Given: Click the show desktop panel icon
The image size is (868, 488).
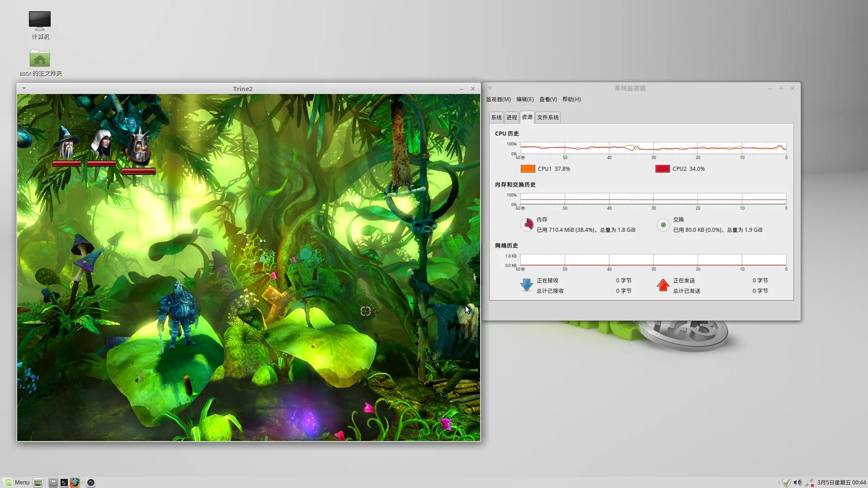Looking at the screenshot, I should coord(38,483).
